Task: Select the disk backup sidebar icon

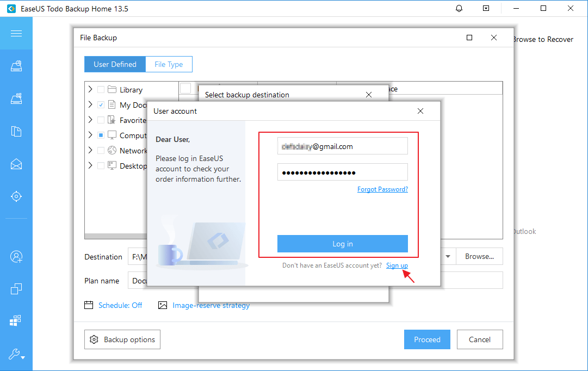Action: coord(16,66)
